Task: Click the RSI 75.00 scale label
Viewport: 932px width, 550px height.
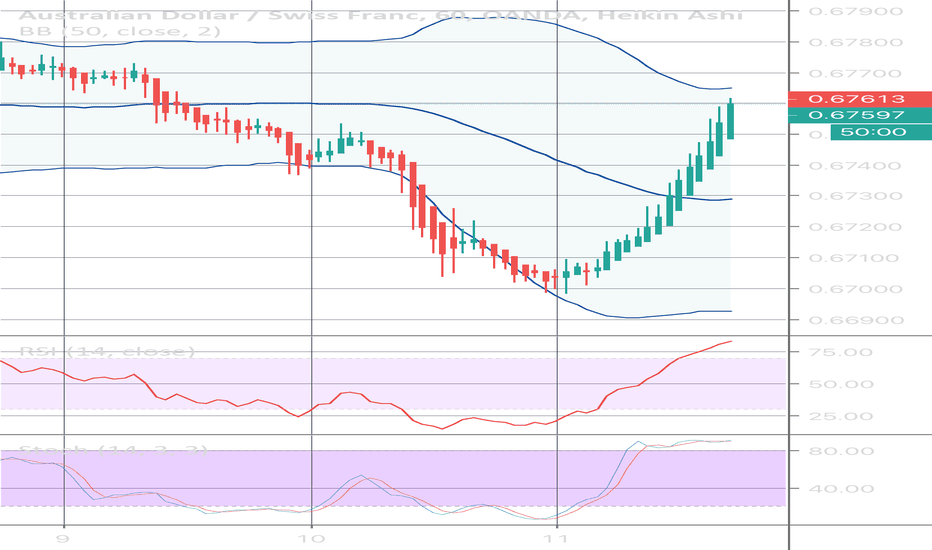Action: (x=840, y=352)
